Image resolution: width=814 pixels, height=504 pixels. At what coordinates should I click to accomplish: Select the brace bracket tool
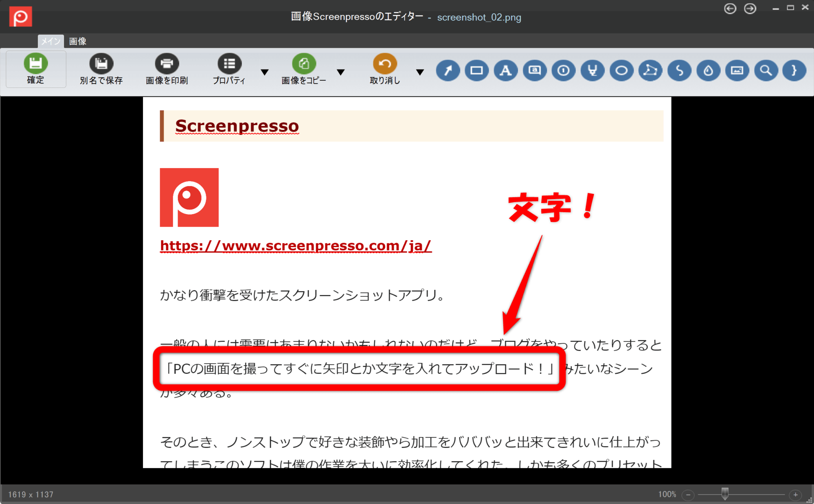pos(794,70)
